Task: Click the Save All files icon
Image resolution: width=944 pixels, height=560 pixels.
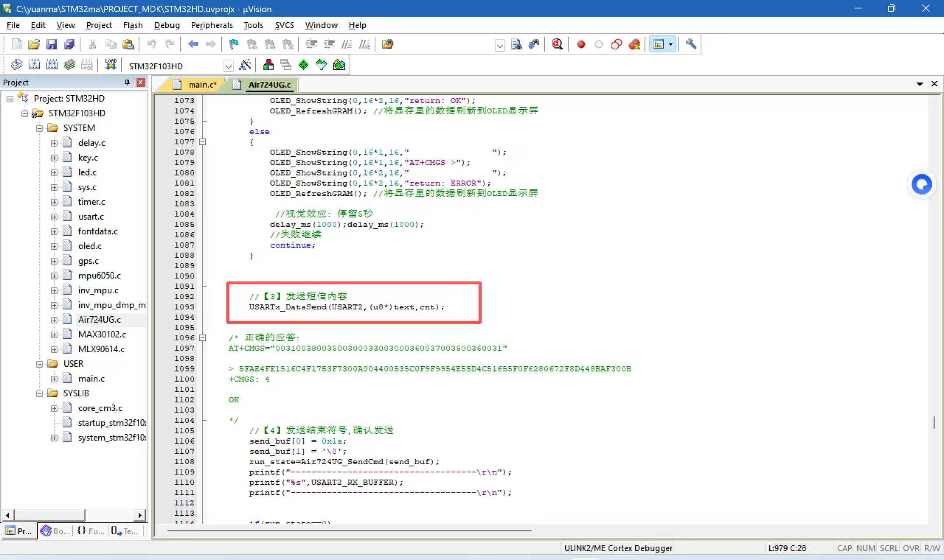Action: 70,44
